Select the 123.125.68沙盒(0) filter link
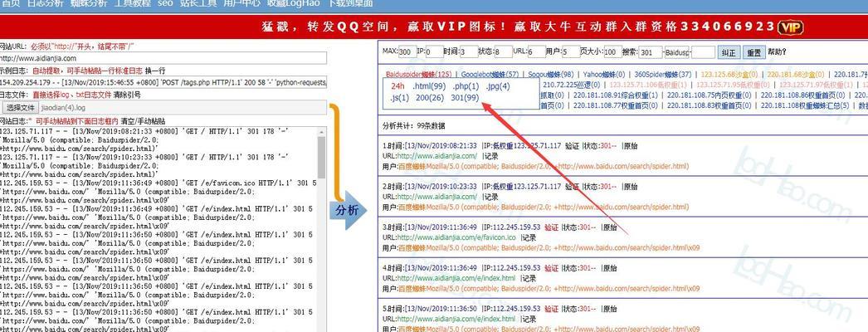Screen dimensions: 868x332 pos(731,74)
